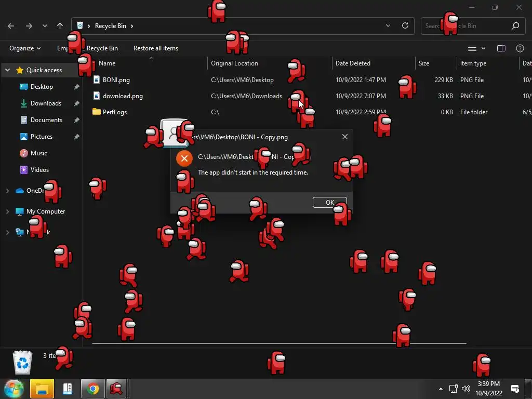The image size is (532, 399).
Task: Select Recycle Bin breadcrumb in address bar
Action: click(x=111, y=26)
